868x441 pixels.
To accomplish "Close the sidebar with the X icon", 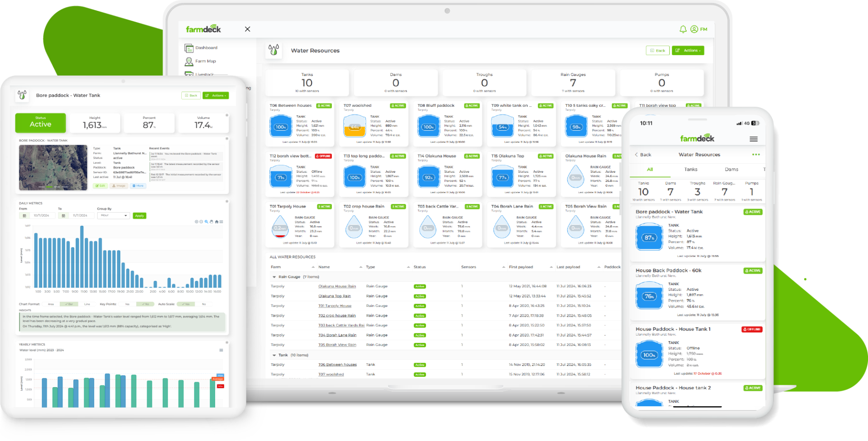I will (247, 29).
